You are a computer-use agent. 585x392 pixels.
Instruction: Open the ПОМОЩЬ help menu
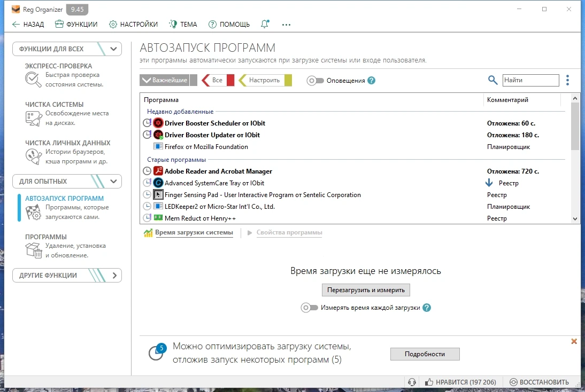coord(229,24)
